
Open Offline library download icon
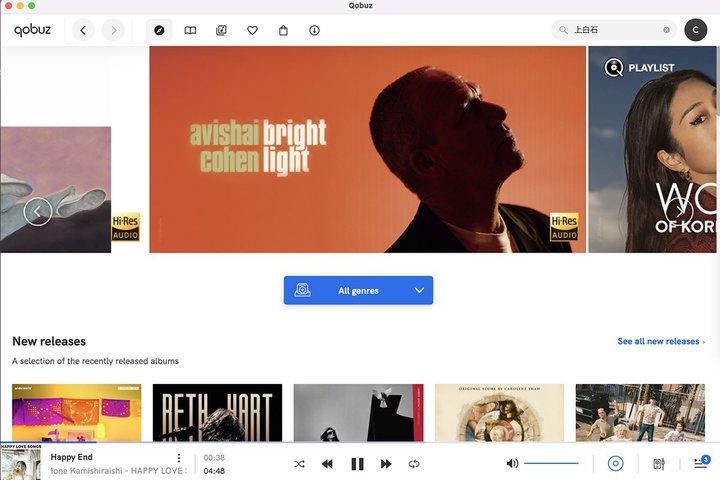[x=314, y=30]
